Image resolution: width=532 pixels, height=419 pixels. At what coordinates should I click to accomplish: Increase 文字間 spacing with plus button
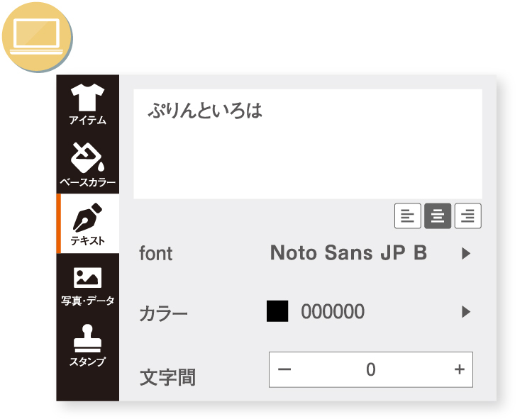point(460,369)
